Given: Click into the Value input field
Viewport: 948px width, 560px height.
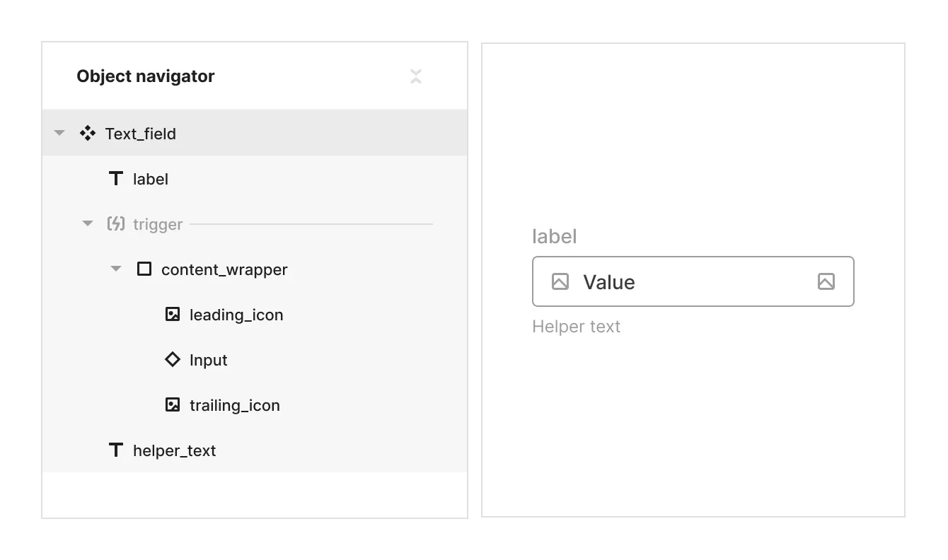Looking at the screenshot, I should pyautogui.click(x=693, y=281).
